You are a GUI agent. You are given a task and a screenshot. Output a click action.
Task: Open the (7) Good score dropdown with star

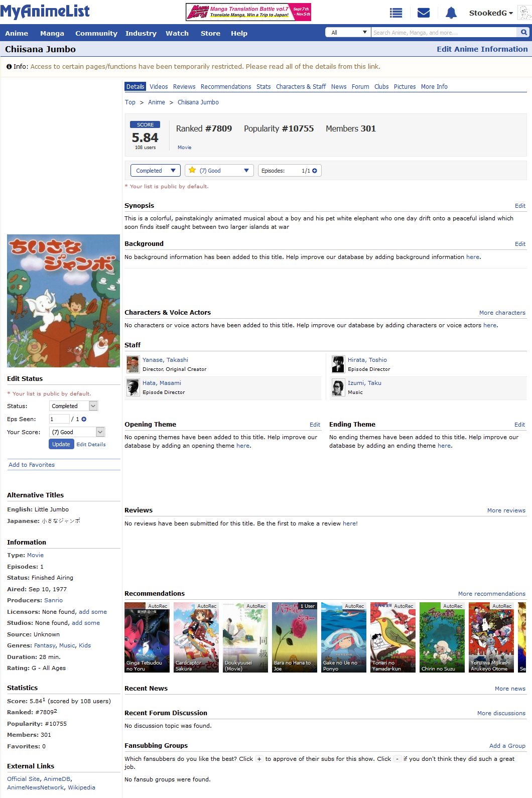point(219,171)
